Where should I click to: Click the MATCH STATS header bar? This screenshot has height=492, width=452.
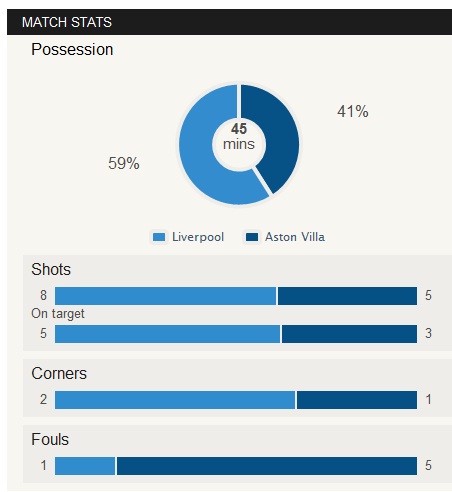(x=229, y=22)
